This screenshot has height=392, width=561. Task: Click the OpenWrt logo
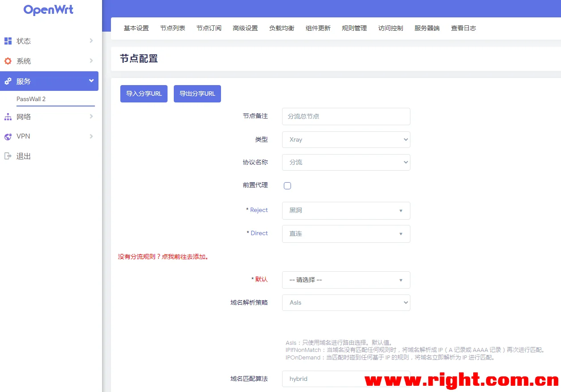48,10
